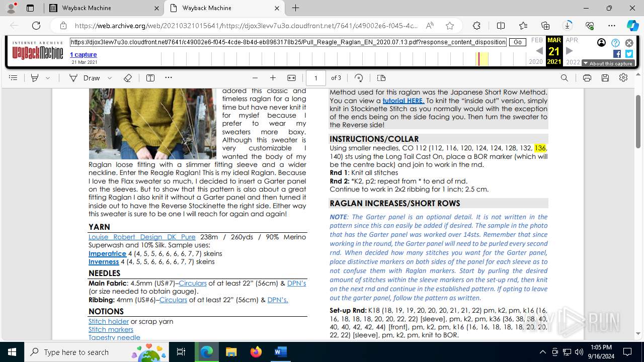Open Edge Settings and more menu

pyautogui.click(x=612, y=26)
